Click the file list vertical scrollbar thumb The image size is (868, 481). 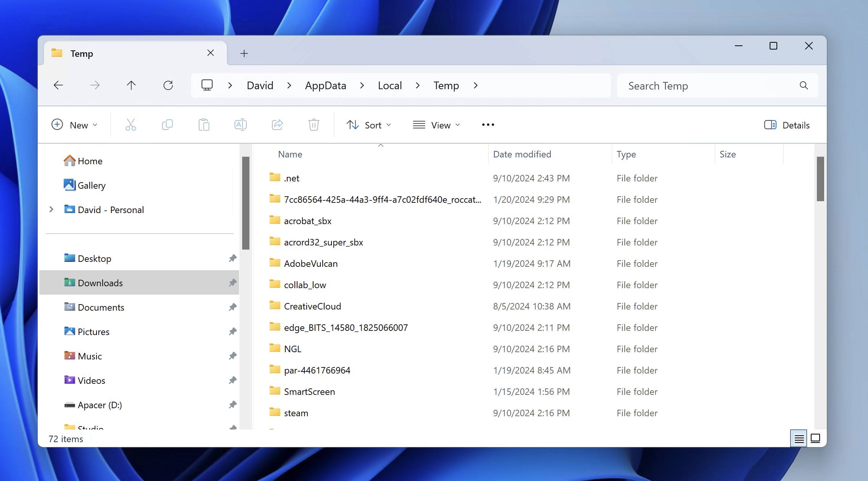point(820,179)
